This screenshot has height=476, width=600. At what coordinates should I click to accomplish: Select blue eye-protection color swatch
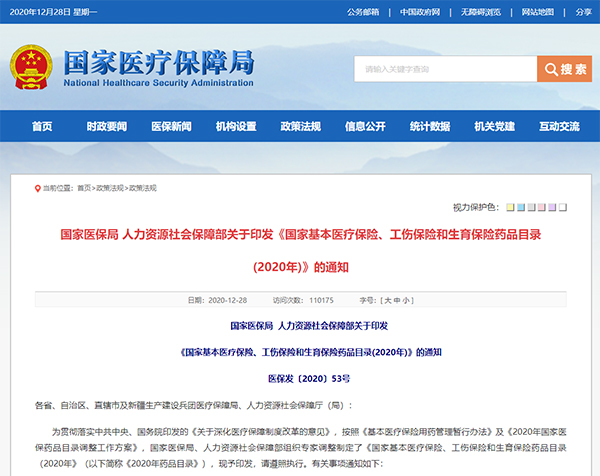(519, 207)
